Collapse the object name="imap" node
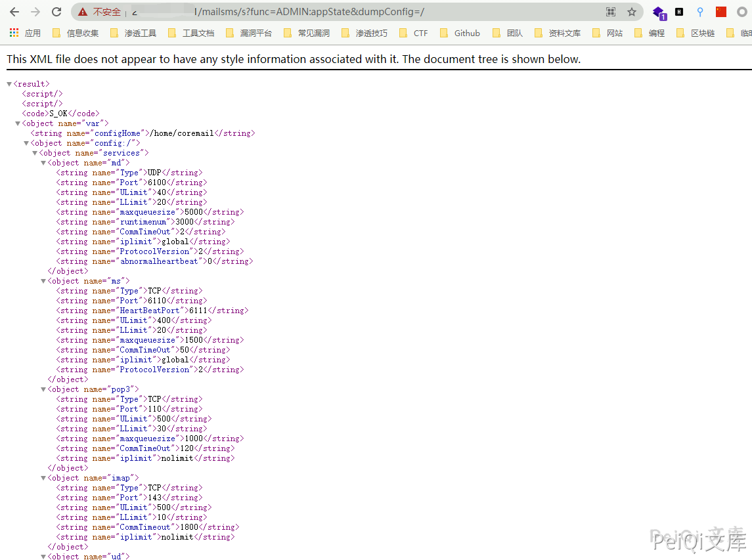 pyautogui.click(x=43, y=478)
